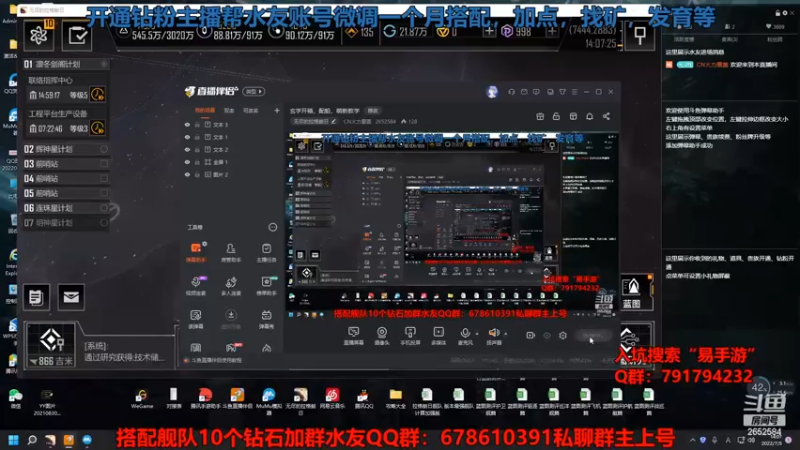The image size is (800, 450).
Task: Open stream settings gear in bottom bar
Action: click(563, 336)
